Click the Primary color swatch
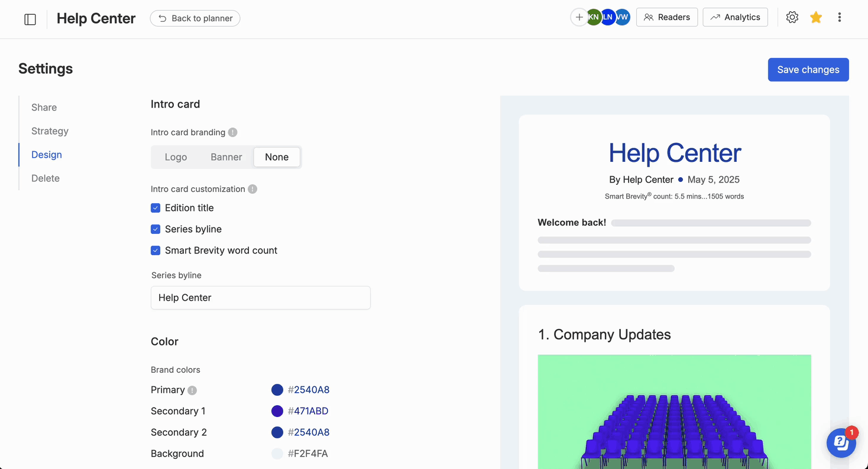The width and height of the screenshot is (868, 469). 277,390
